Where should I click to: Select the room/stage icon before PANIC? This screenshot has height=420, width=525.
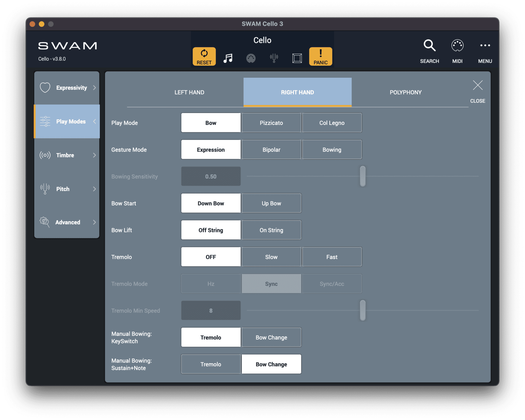pos(297,58)
